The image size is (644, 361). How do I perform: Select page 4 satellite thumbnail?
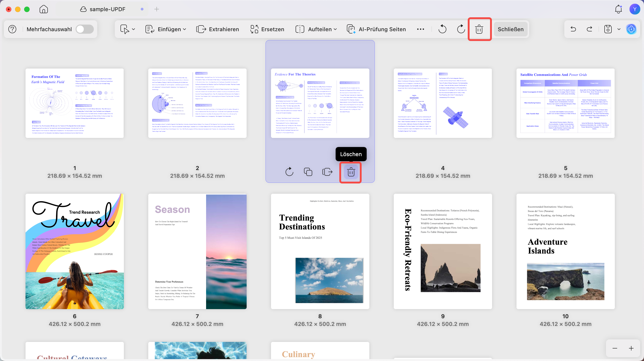[x=443, y=103]
